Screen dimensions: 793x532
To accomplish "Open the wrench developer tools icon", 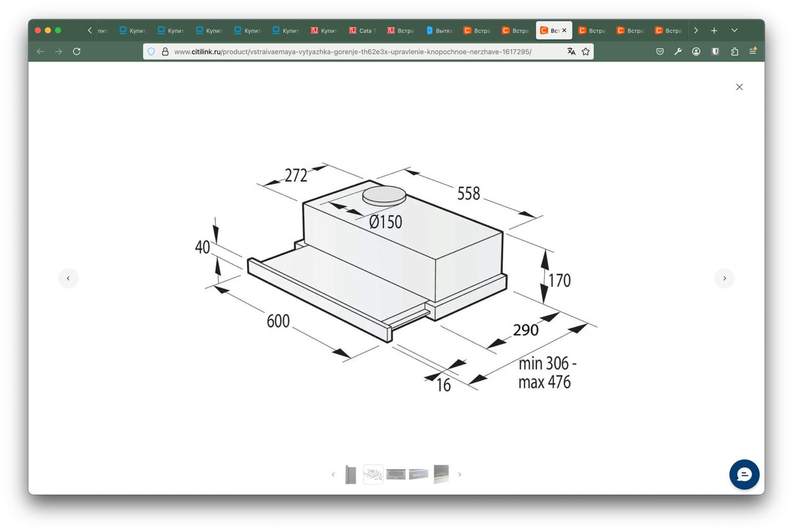I will tap(678, 51).
